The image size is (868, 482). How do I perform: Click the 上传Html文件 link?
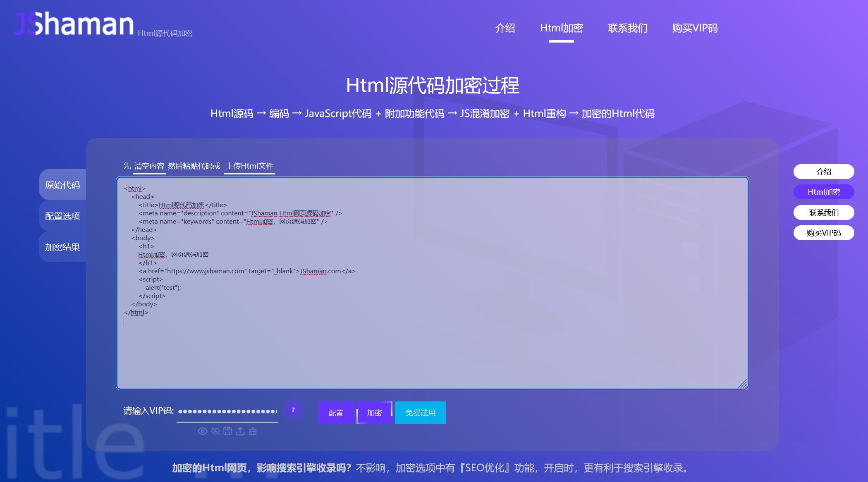pos(250,166)
